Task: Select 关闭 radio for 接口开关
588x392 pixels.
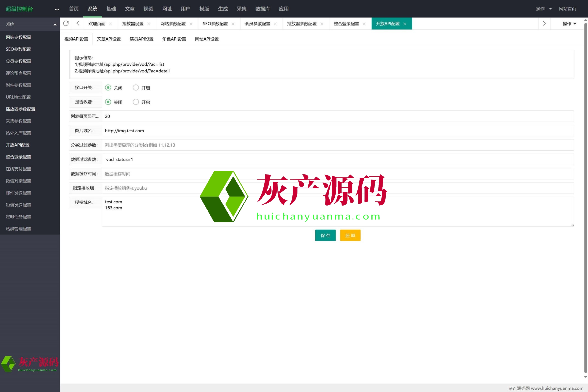Action: click(x=108, y=87)
